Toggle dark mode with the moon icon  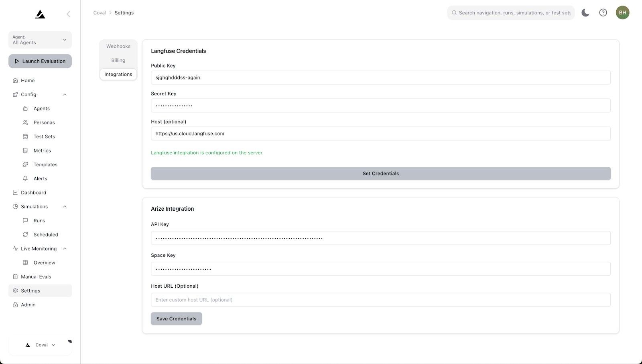[x=585, y=13]
